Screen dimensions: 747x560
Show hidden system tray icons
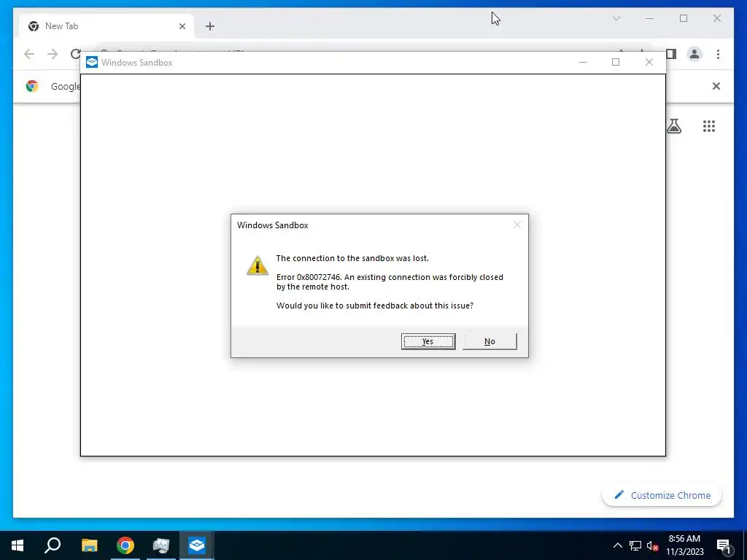617,545
